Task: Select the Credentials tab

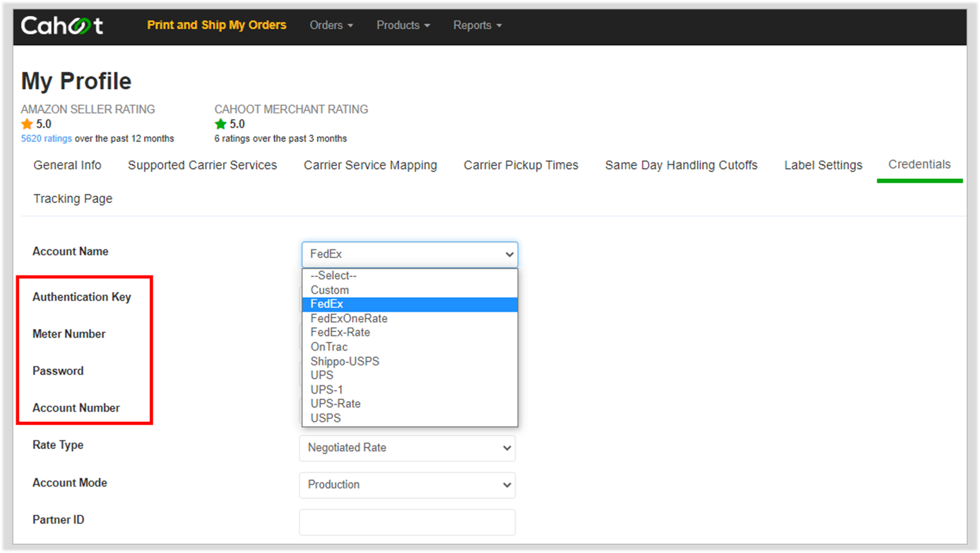Action: pyautogui.click(x=920, y=165)
